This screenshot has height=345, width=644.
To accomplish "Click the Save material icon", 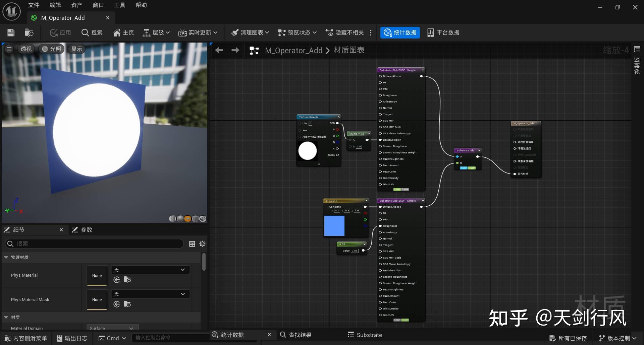I will [11, 32].
